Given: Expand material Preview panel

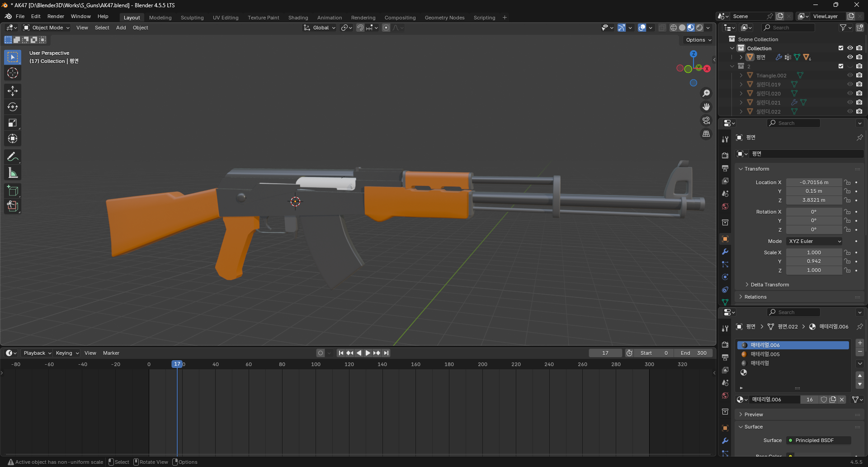Looking at the screenshot, I should pos(753,415).
